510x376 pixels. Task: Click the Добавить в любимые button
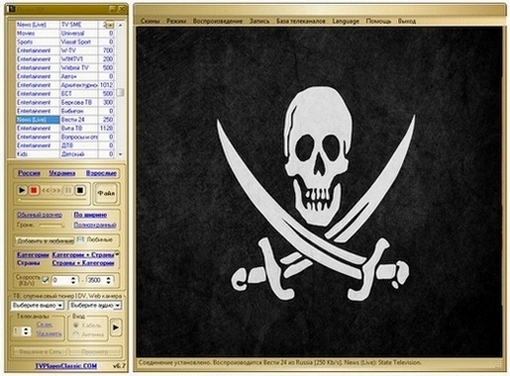pyautogui.click(x=45, y=240)
